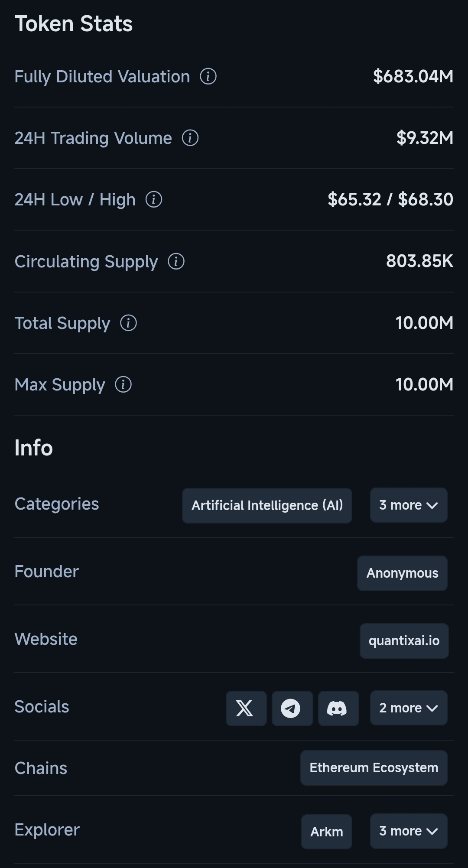Click the $683.04M valuation figure
The image size is (468, 868).
click(x=413, y=77)
